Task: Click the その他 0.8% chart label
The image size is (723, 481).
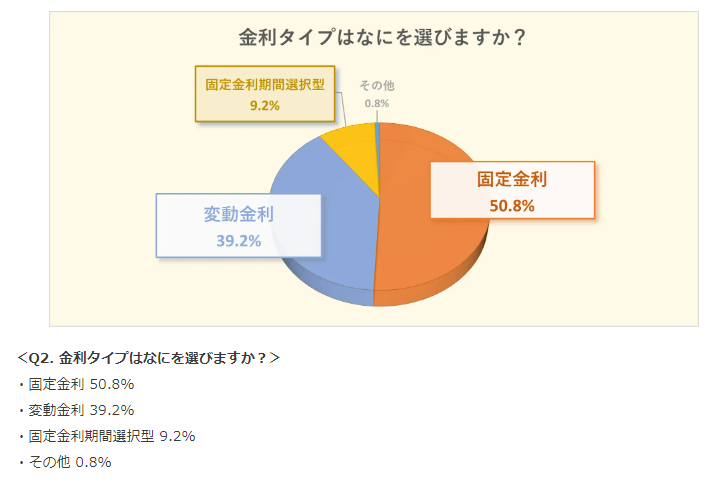Action: pyautogui.click(x=377, y=94)
